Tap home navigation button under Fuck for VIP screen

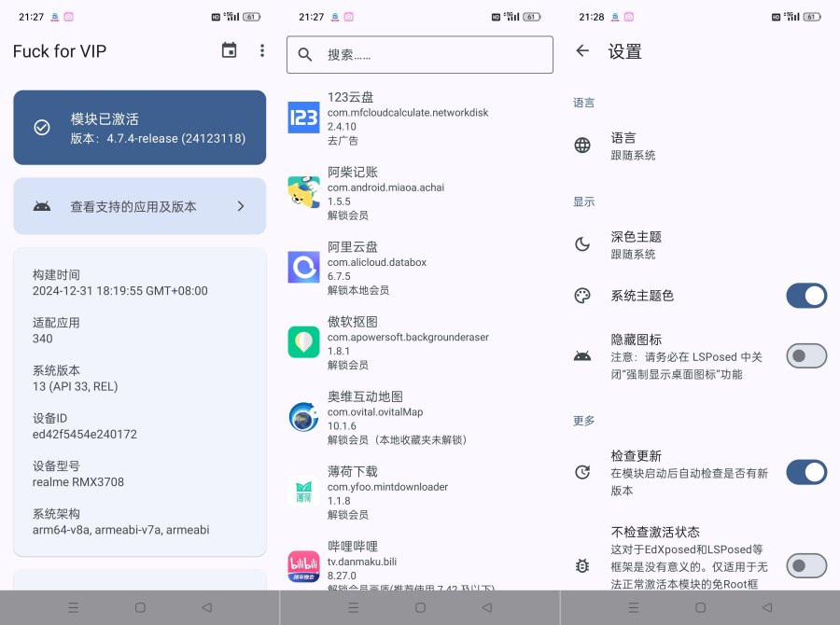point(140,607)
